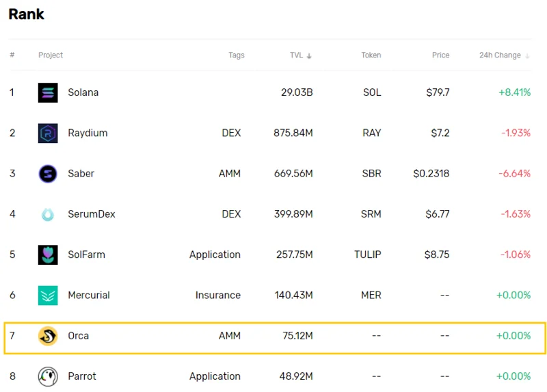Open the Raydium project name

(88, 133)
